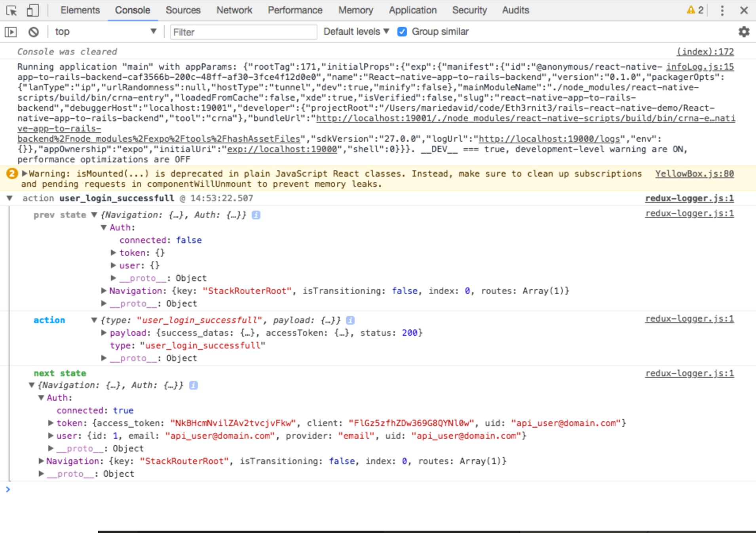
Task: Select the inspect element cursor tool
Action: 12,10
